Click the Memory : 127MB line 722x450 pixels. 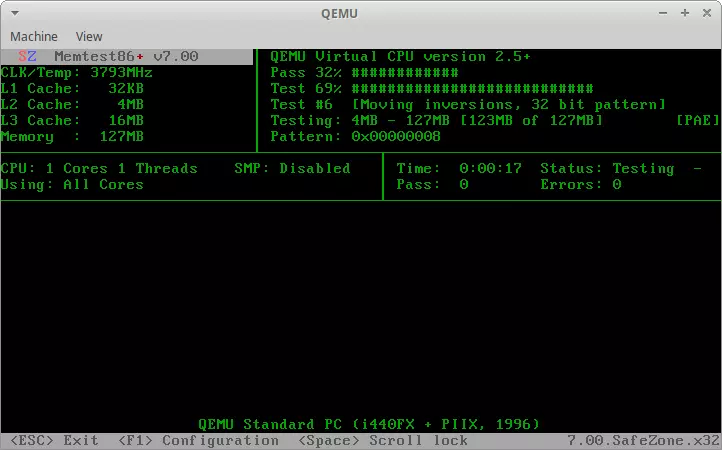pyautogui.click(x=72, y=137)
